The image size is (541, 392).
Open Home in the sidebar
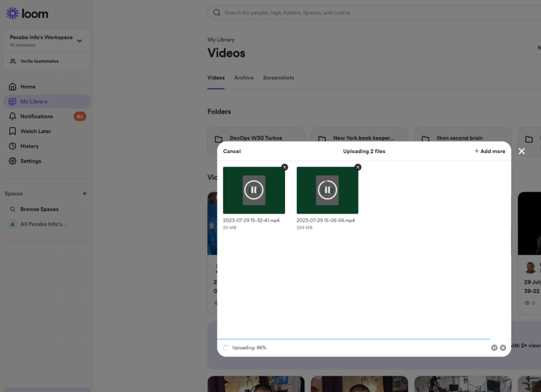coord(47,87)
